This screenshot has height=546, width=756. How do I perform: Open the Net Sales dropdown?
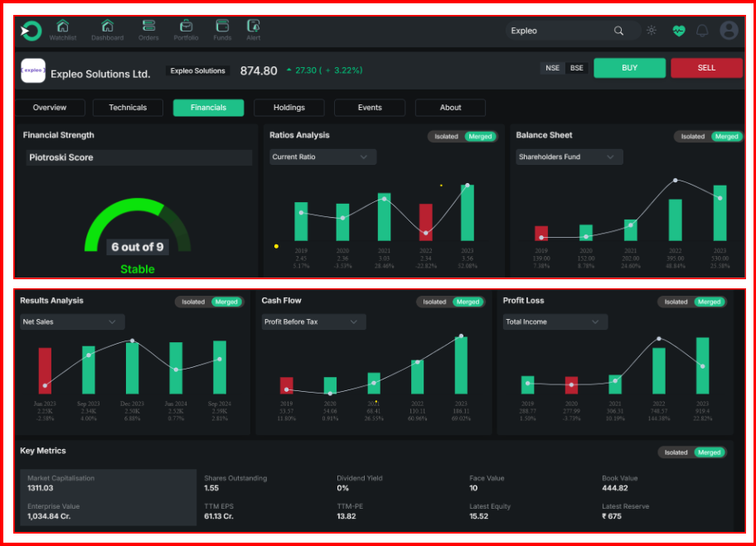72,322
